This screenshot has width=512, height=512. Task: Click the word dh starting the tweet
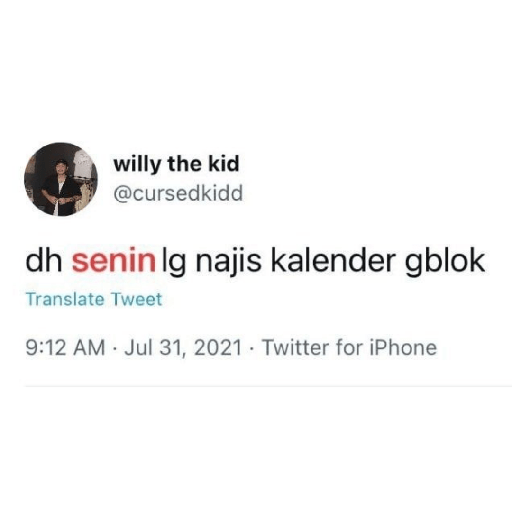pos(44,261)
